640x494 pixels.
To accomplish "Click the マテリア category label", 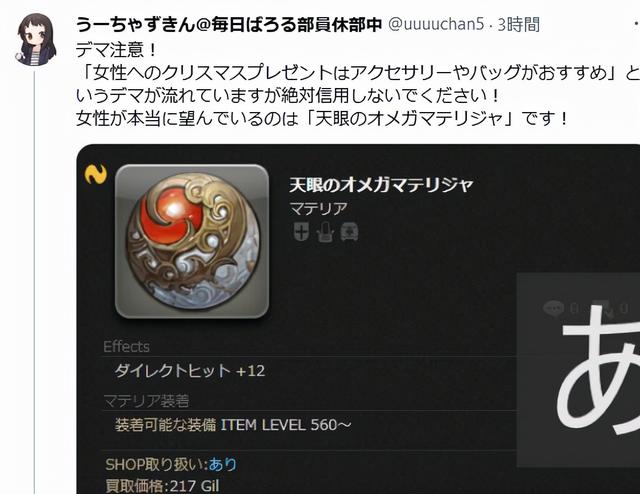I will tap(318, 209).
